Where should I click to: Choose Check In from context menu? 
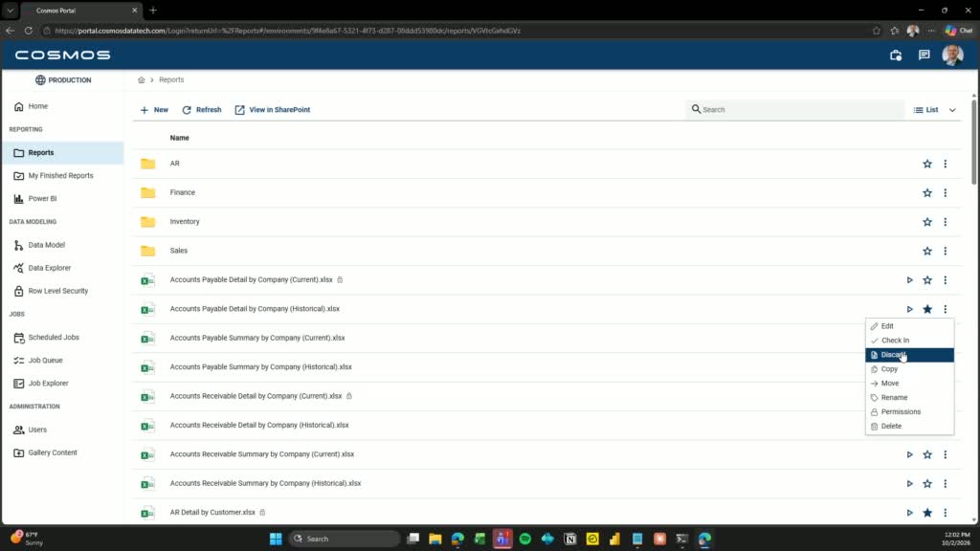(909, 341)
